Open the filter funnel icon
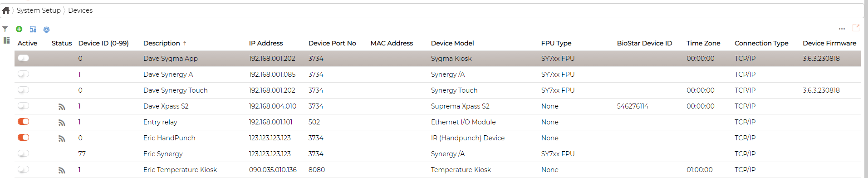868x178 pixels. tap(5, 29)
